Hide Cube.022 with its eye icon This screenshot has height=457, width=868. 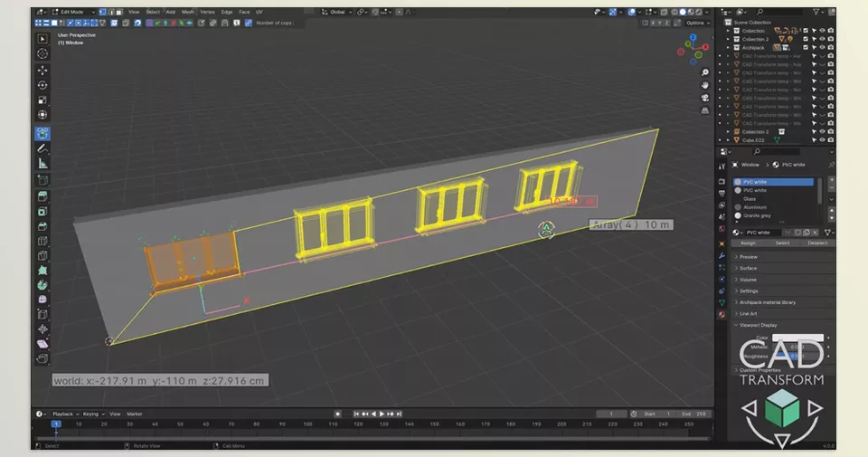click(x=822, y=140)
